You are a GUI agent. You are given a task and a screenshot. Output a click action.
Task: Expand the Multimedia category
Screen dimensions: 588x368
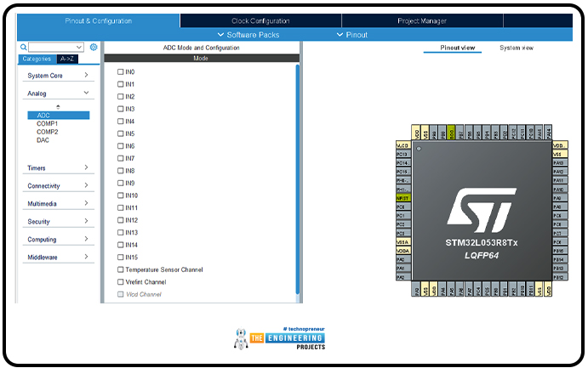click(58, 204)
